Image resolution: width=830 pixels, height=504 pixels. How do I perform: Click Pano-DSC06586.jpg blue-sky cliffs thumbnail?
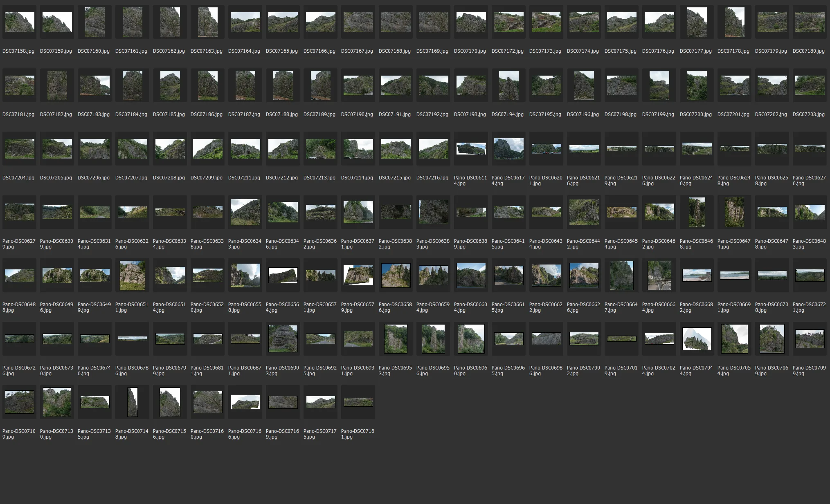tap(396, 276)
